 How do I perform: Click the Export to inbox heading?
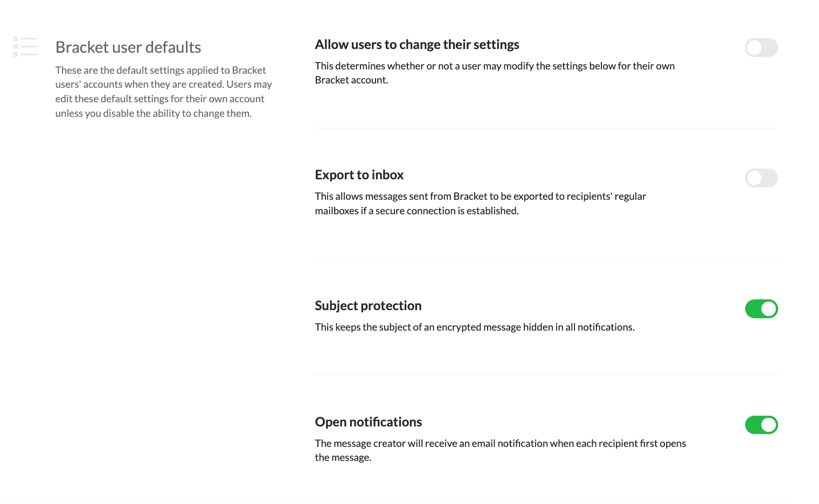tap(359, 175)
